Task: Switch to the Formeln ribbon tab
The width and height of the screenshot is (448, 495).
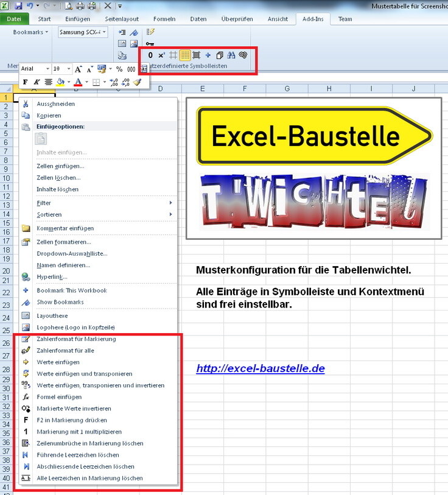Action: tap(164, 19)
